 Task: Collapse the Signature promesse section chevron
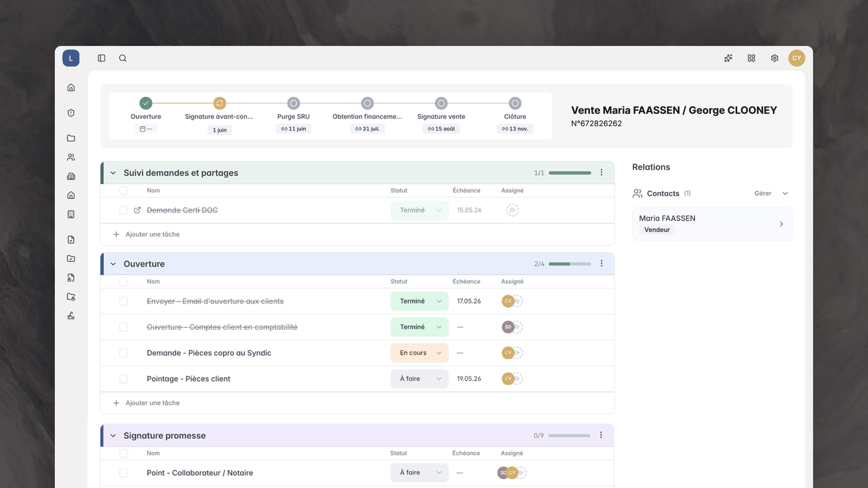[113, 436]
